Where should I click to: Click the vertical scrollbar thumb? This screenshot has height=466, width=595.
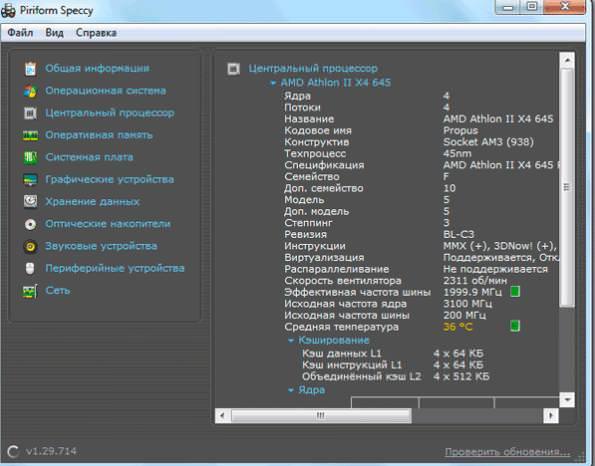[x=567, y=187]
